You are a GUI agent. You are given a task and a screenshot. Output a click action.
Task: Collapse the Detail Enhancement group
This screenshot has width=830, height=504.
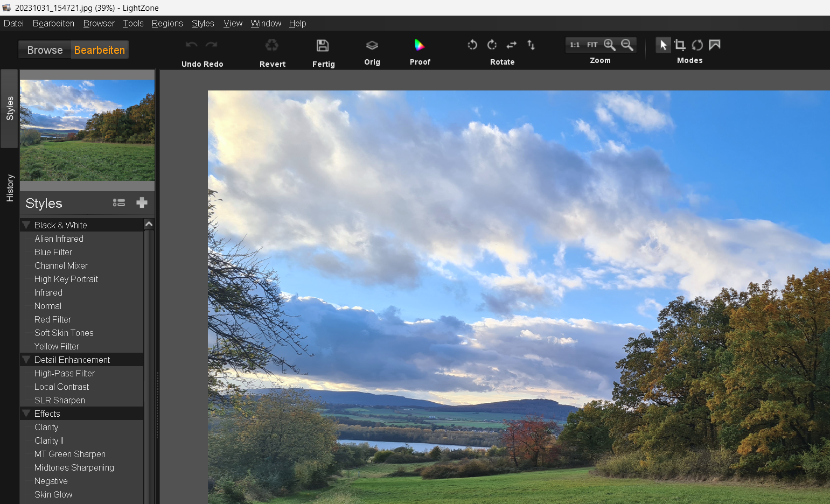pyautogui.click(x=26, y=360)
